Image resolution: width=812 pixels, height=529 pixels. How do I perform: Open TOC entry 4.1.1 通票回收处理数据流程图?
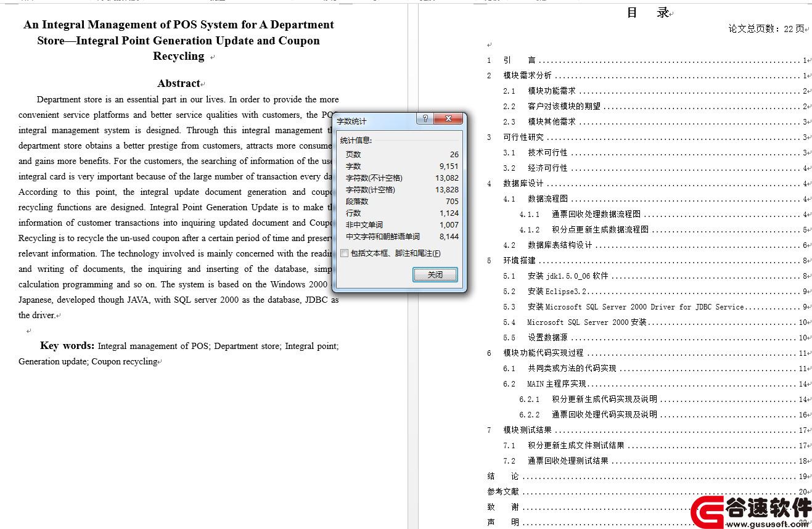pyautogui.click(x=663, y=215)
